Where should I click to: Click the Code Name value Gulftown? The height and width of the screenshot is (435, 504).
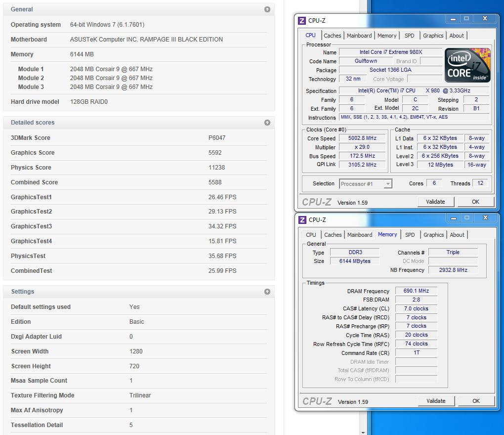pos(366,61)
